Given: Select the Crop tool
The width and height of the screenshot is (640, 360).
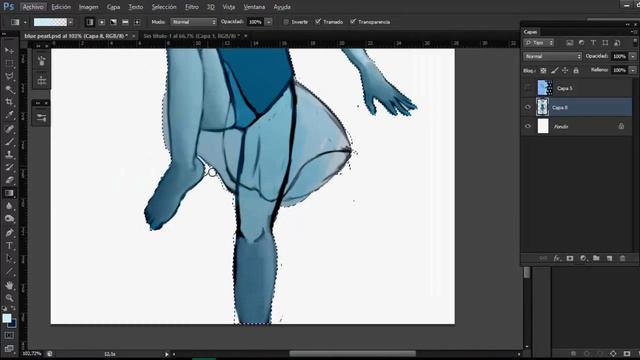Looking at the screenshot, I should click(9, 102).
